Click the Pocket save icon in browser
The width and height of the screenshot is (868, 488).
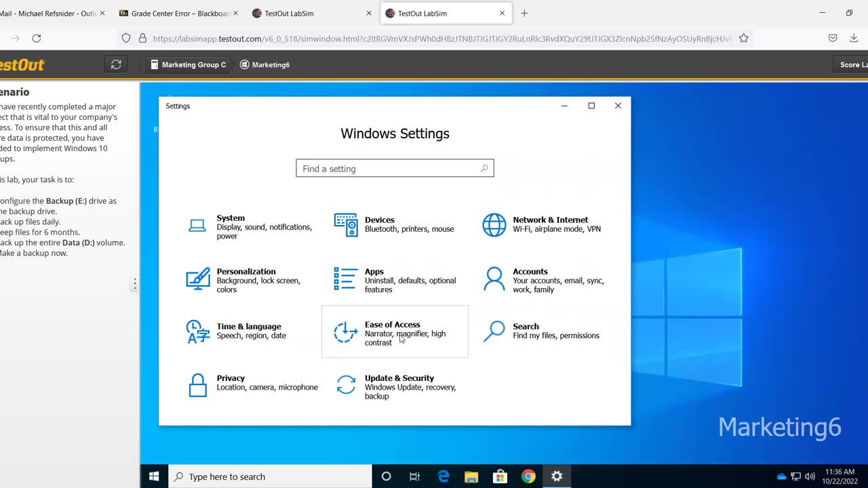click(x=833, y=39)
